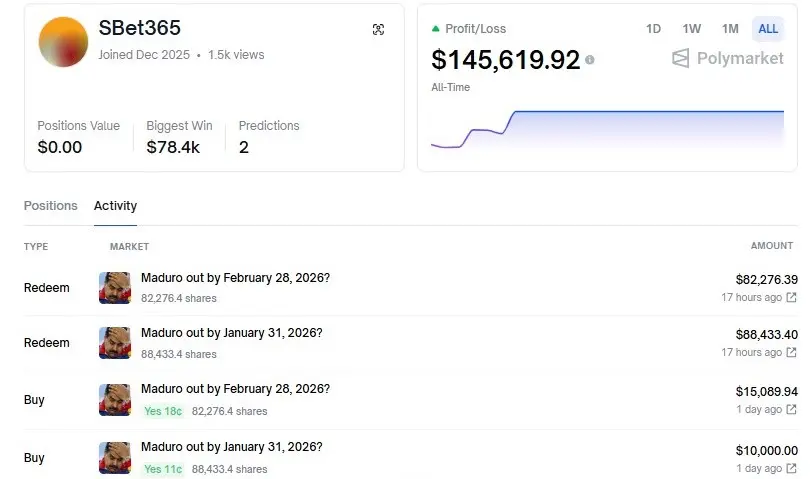Click Maduro thumbnail in the $10,000.00 row

click(115, 457)
